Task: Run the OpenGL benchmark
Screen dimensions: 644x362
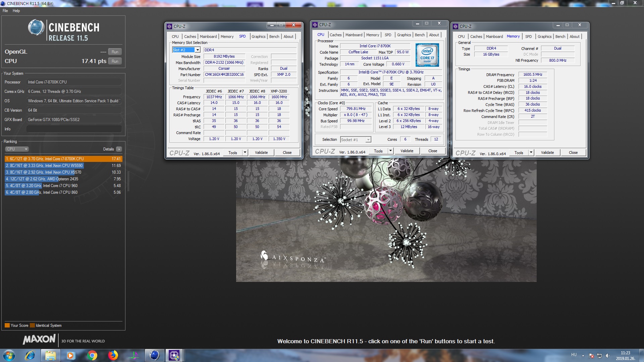Action: pos(115,52)
